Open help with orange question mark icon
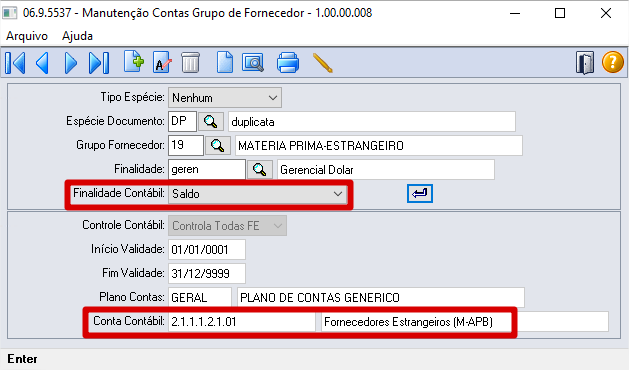629x370 pixels. tap(613, 62)
